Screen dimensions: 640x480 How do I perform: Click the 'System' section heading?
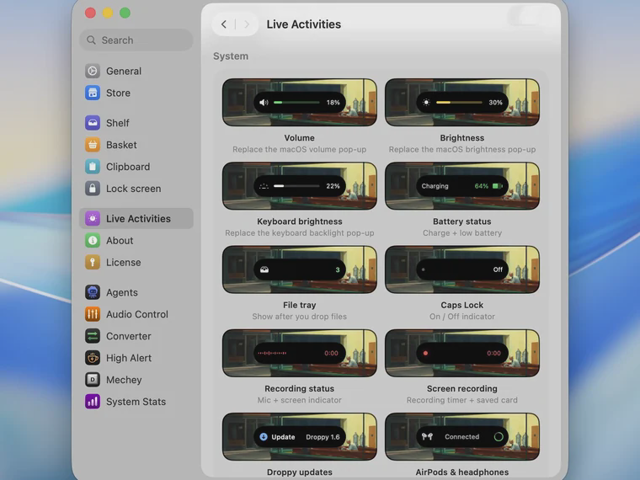[231, 56]
